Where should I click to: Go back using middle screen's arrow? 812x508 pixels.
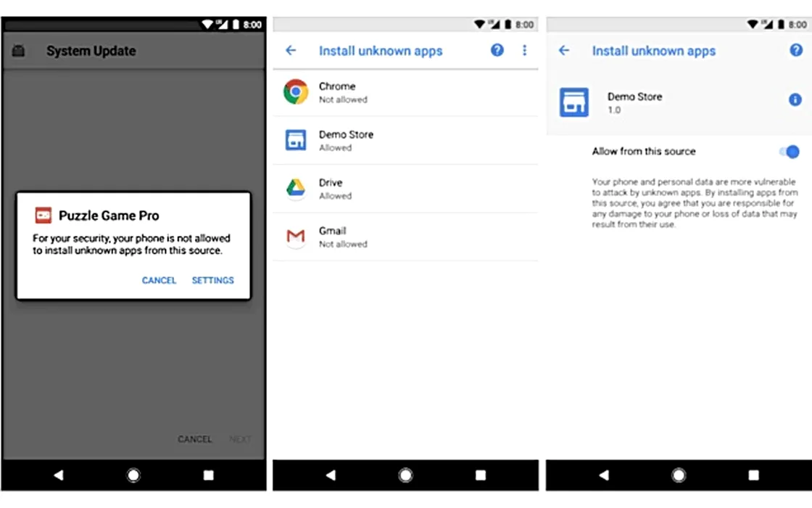[x=291, y=51]
